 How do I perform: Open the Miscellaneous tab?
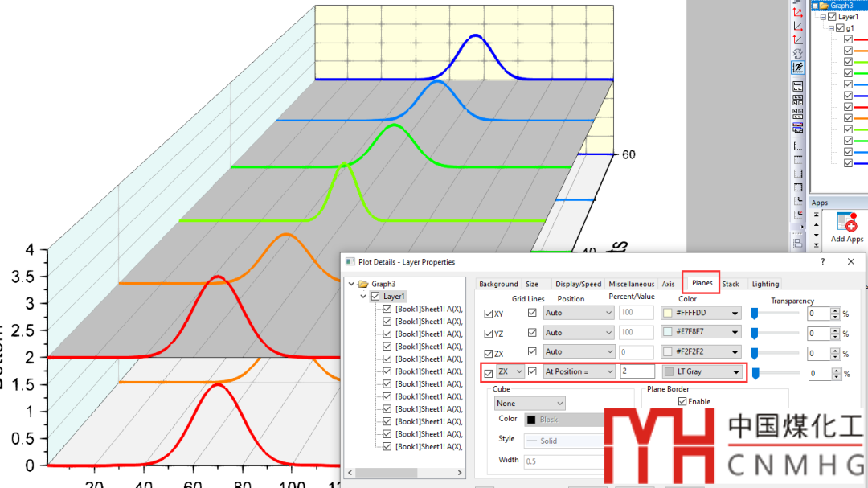pyautogui.click(x=631, y=284)
